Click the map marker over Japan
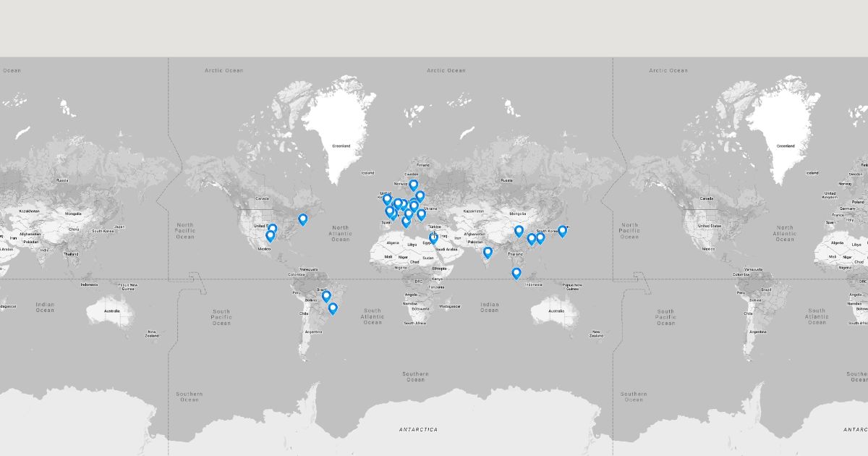The width and height of the screenshot is (868, 456). point(562,231)
